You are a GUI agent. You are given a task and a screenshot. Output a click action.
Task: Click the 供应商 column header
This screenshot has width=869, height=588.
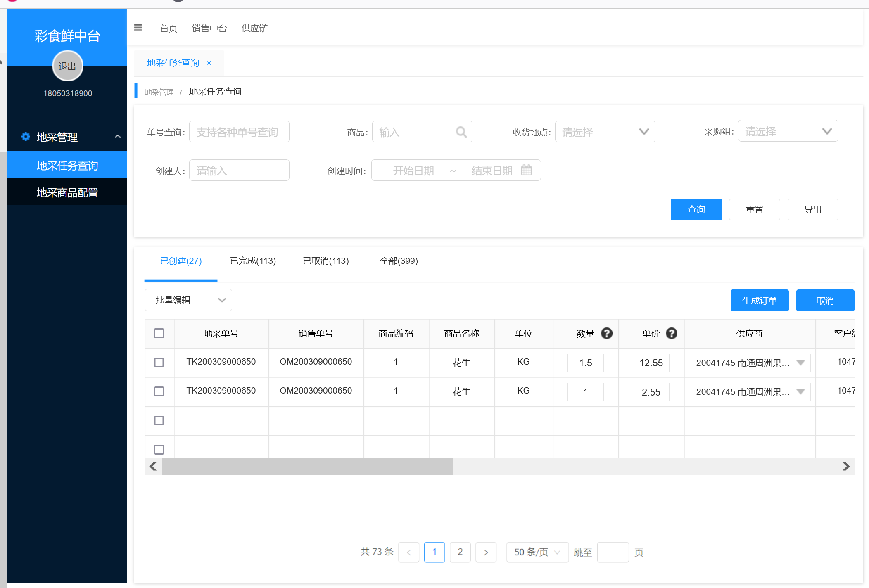coord(749,334)
